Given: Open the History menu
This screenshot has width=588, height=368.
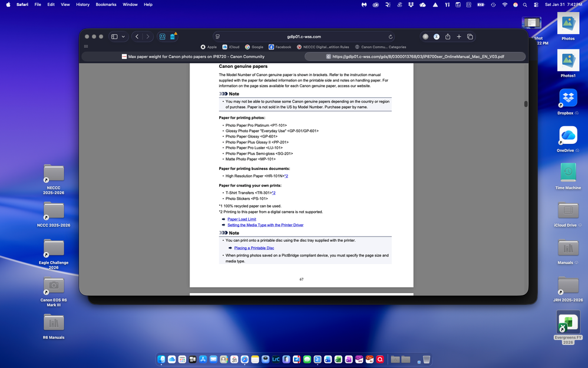Looking at the screenshot, I should coord(82,5).
